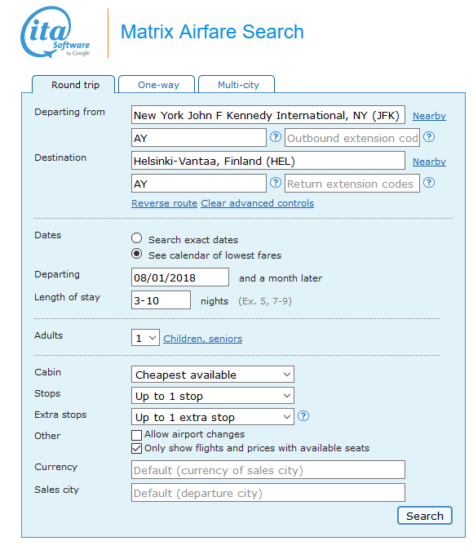473x550 pixels.
Task: Uncheck Only show flights with available seats
Action: [x=136, y=449]
